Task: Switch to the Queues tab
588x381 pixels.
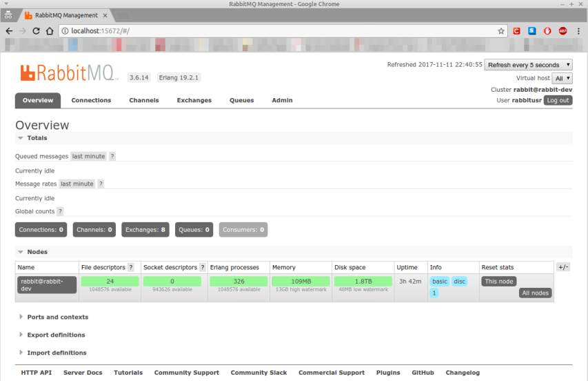Action: click(x=241, y=101)
